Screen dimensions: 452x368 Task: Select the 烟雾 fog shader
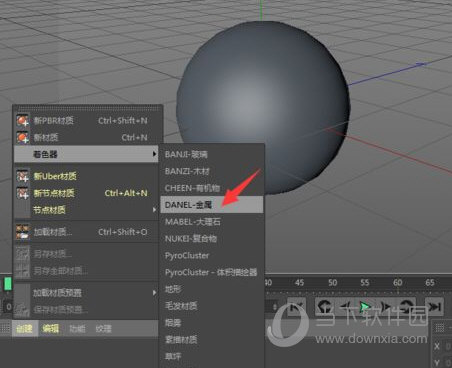pos(212,322)
